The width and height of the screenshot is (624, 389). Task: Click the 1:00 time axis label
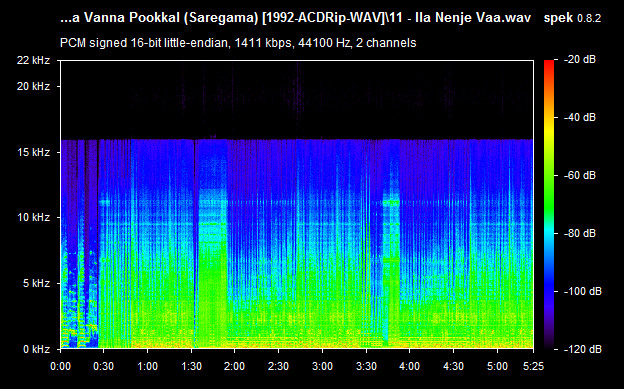pyautogui.click(x=147, y=366)
